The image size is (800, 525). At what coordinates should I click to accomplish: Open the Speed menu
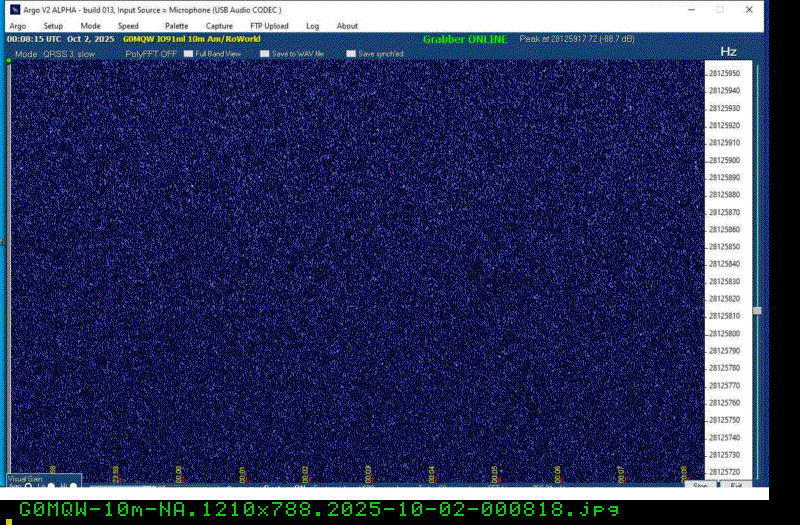coord(128,26)
